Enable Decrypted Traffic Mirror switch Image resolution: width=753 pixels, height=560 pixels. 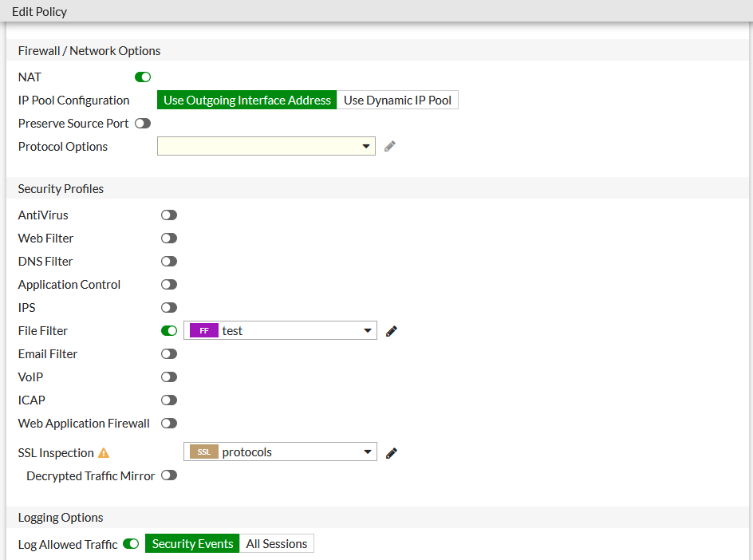pyautogui.click(x=169, y=475)
